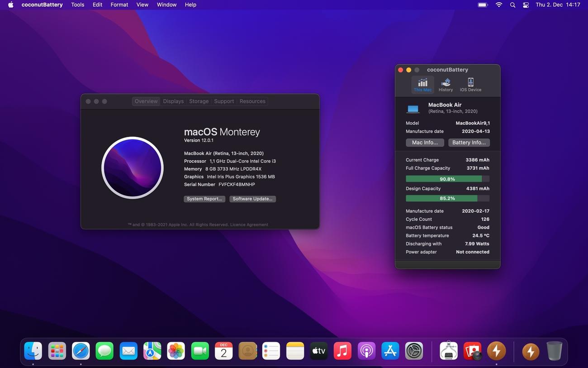Click Version 12.0.1 text

point(199,140)
